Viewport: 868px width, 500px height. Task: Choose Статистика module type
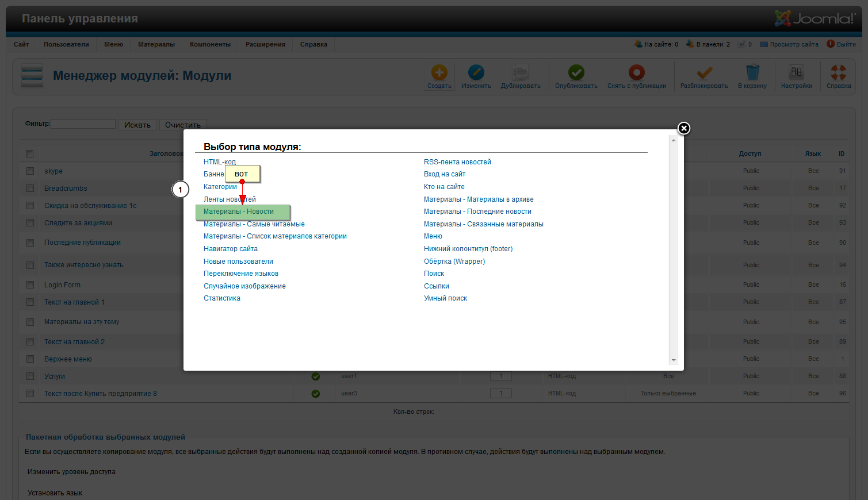(x=222, y=298)
